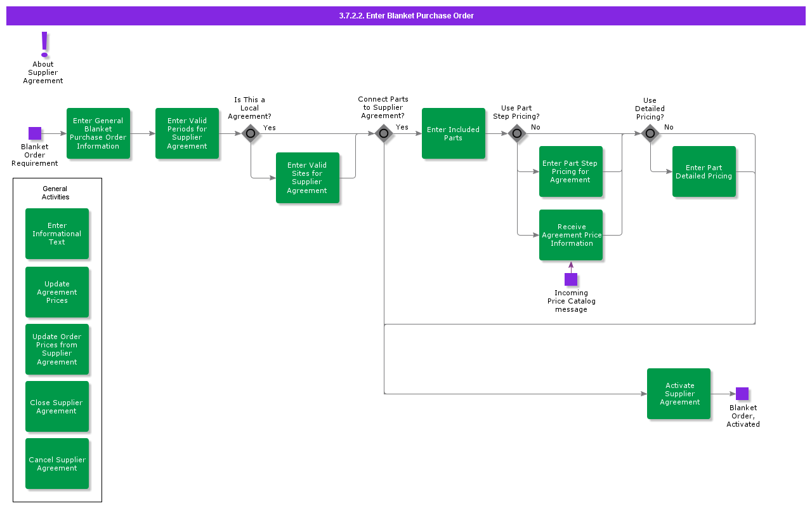Select the Blanket Order Requirement start event
The image size is (812, 508).
pyautogui.click(x=35, y=133)
